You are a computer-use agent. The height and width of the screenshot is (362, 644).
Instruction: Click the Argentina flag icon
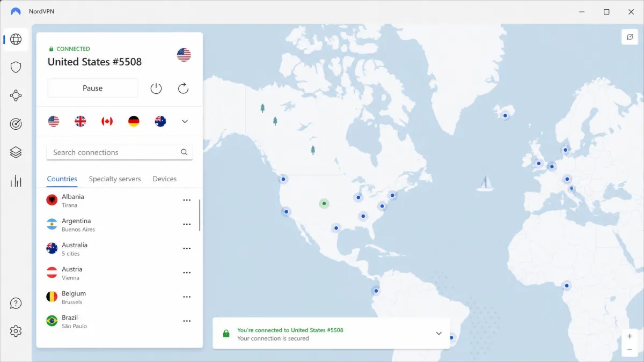[x=52, y=224]
